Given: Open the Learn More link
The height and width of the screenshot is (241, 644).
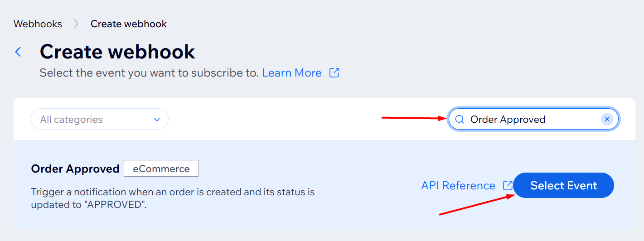Looking at the screenshot, I should [291, 73].
